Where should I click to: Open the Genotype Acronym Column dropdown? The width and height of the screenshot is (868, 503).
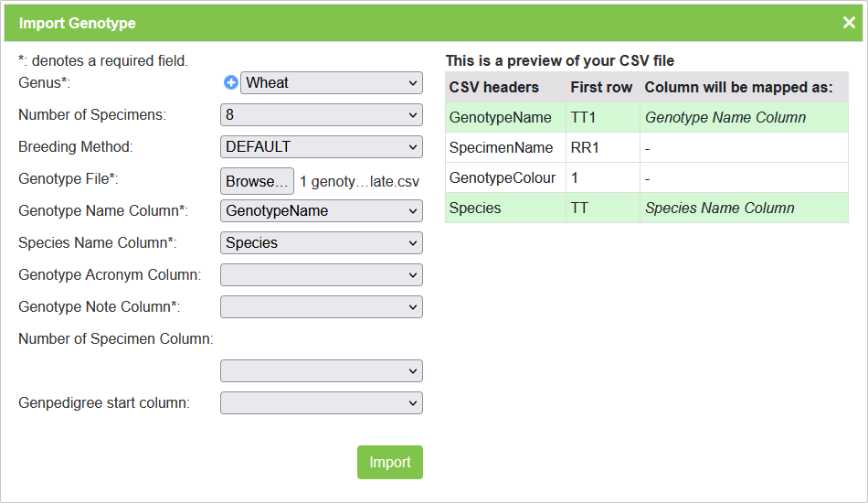click(x=321, y=274)
